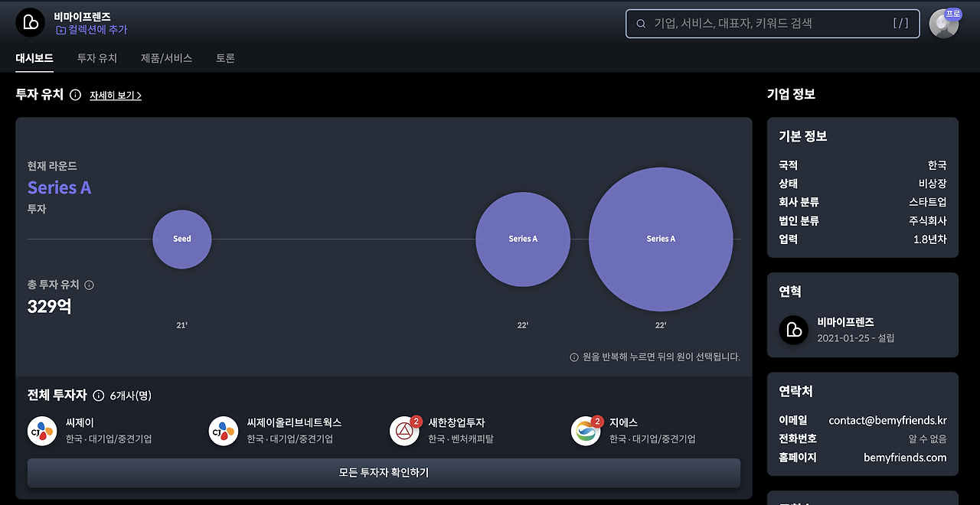Click the purple Series A current round text

(59, 187)
